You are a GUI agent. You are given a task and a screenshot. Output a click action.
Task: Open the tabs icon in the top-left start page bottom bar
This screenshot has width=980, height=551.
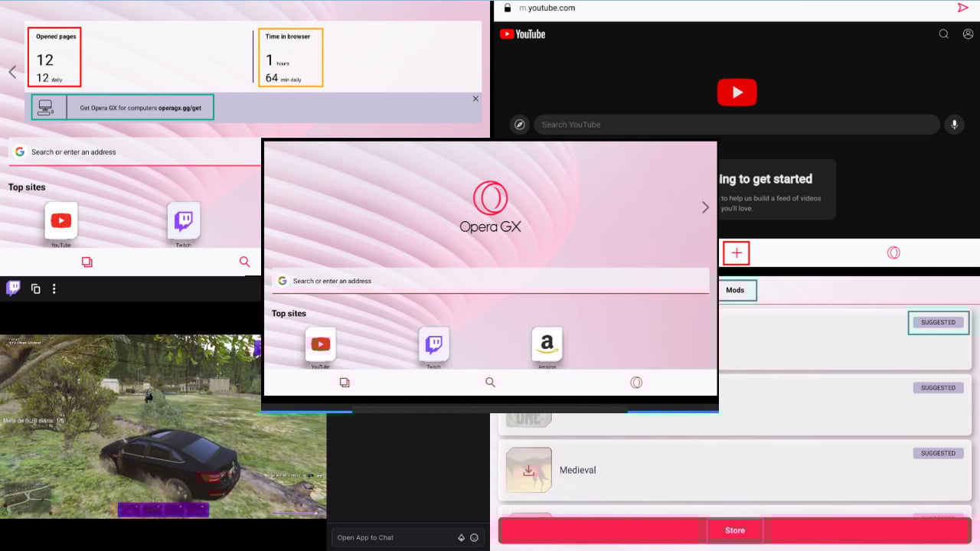(x=87, y=262)
